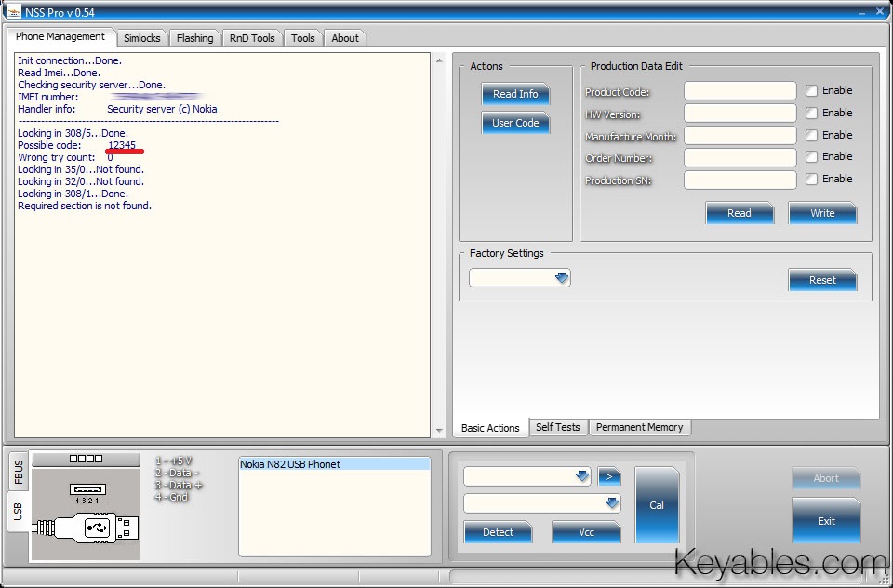This screenshot has height=588, width=893.
Task: Click the Read button in Production Data Edit
Action: click(740, 213)
